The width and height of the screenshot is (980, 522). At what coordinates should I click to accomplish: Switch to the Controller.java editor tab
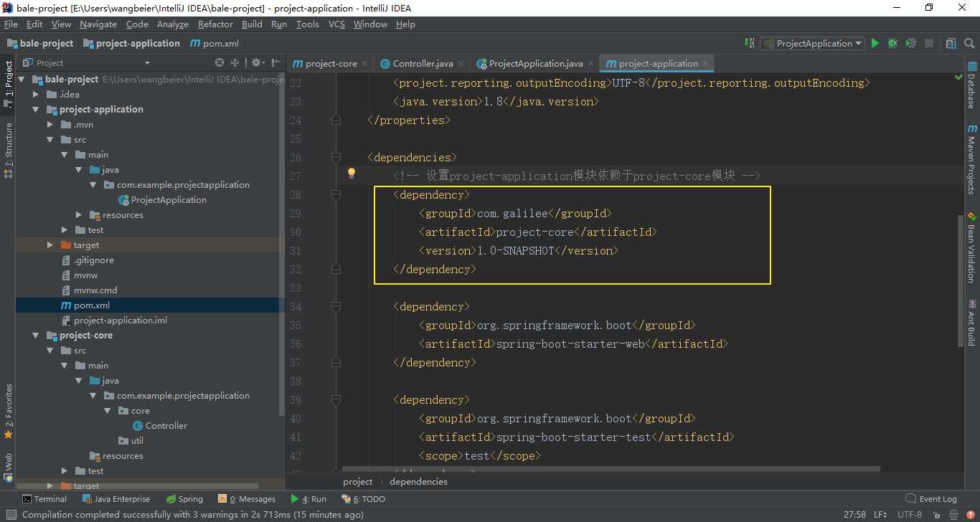(422, 64)
